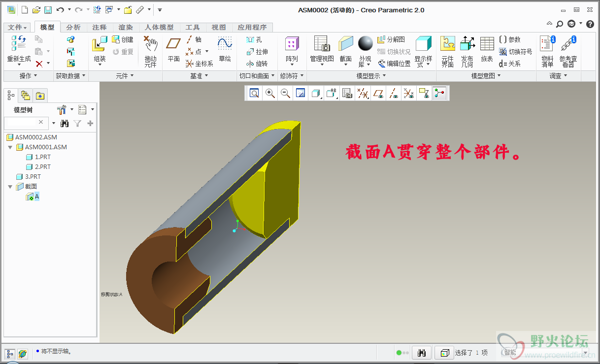This screenshot has height=364, width=600.
Task: Click the 拖动元件 drag components tool
Action: pyautogui.click(x=150, y=52)
